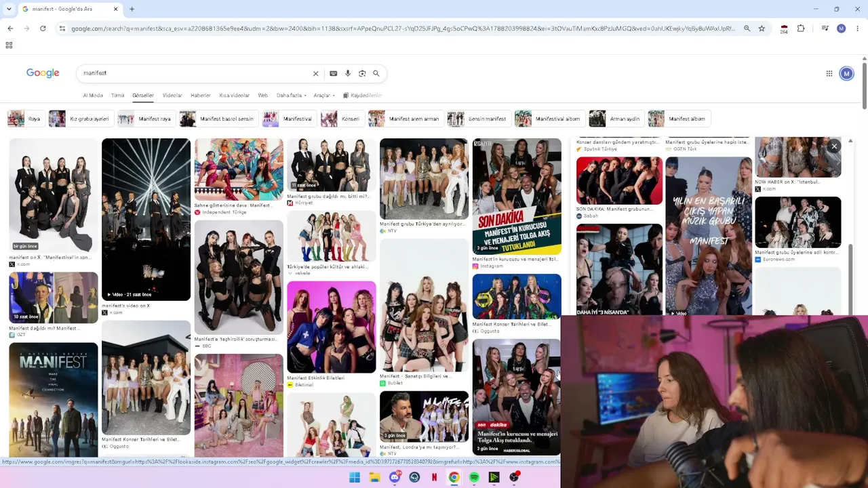Filter images by the 'Manifest albüm' chip
The width and height of the screenshot is (868, 488).
pyautogui.click(x=678, y=119)
